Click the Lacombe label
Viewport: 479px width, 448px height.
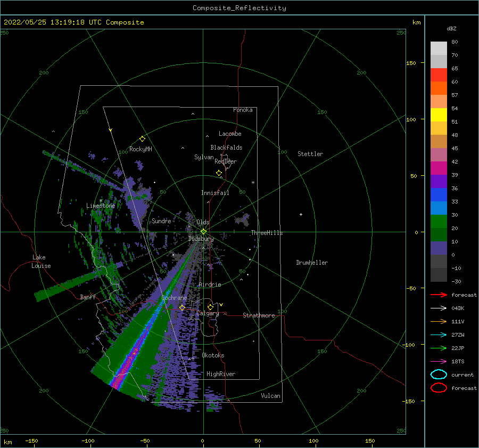point(230,134)
